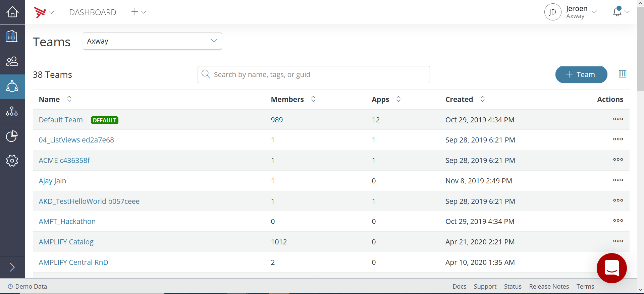Open the AKD_TestHelloWorld b057ceee team
The height and width of the screenshot is (294, 644).
click(x=89, y=201)
